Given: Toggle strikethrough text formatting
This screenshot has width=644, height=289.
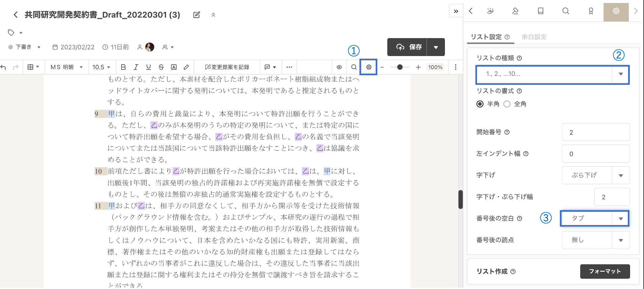Looking at the screenshot, I should (x=161, y=67).
